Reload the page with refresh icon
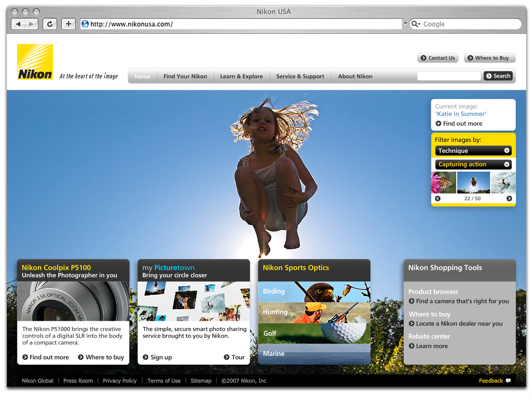Screen dimensions: 532x399 pyautogui.click(x=50, y=24)
